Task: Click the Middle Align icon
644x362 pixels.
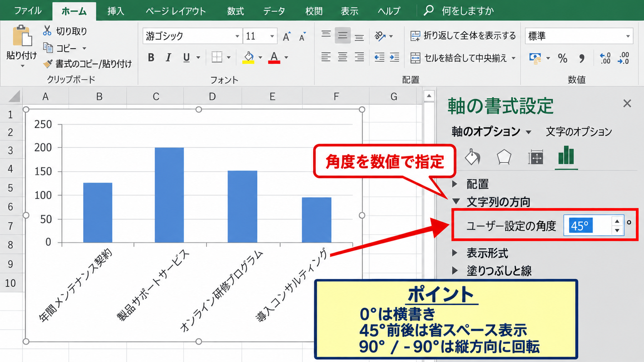Action: [342, 35]
